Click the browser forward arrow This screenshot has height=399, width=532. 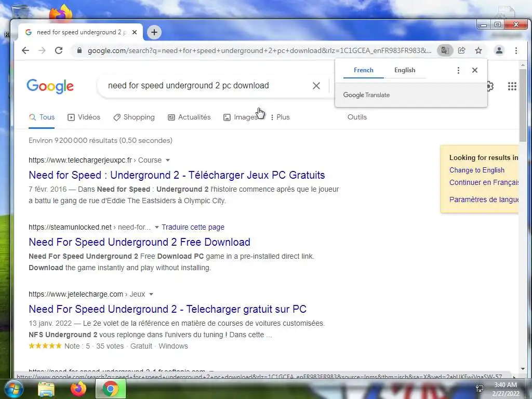pos(42,50)
